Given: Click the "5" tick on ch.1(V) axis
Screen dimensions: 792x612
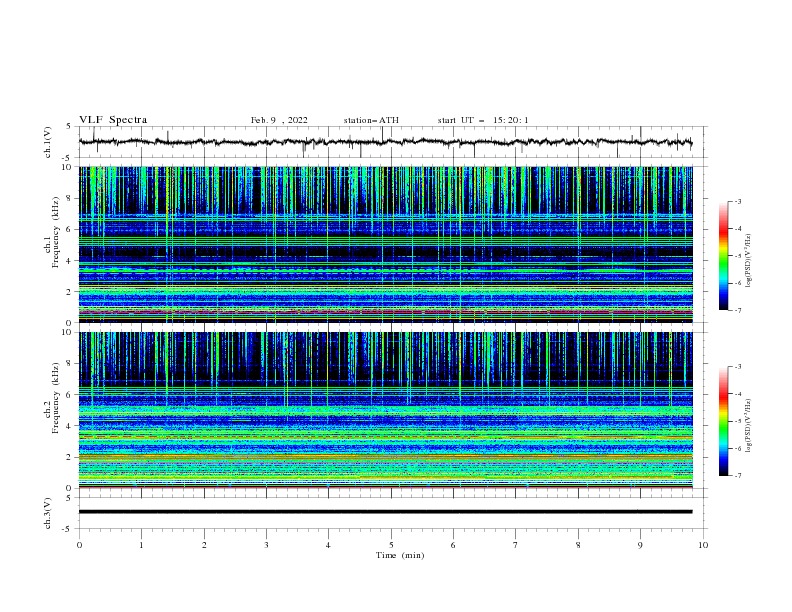Looking at the screenshot, I should (69, 126).
